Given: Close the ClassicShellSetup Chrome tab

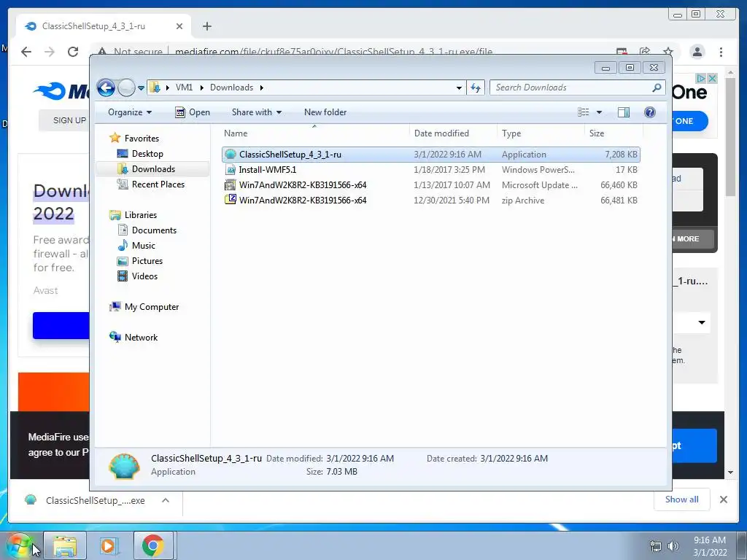Looking at the screenshot, I should pos(179,26).
